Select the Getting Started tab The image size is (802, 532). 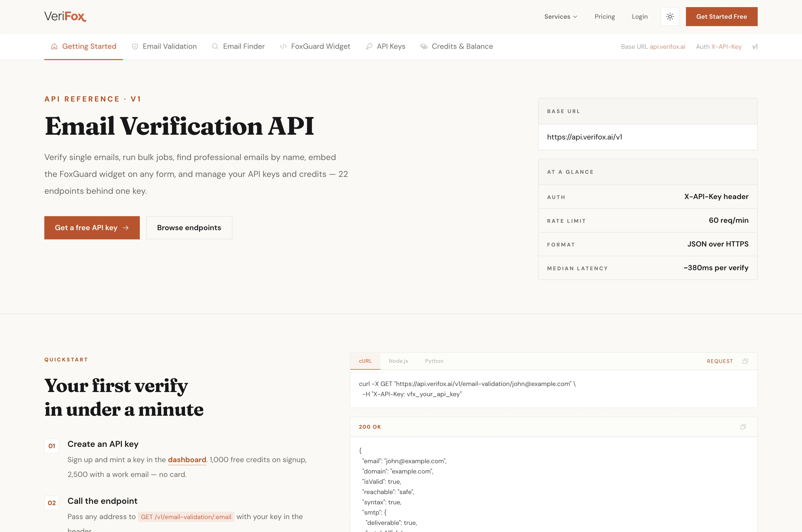click(84, 46)
